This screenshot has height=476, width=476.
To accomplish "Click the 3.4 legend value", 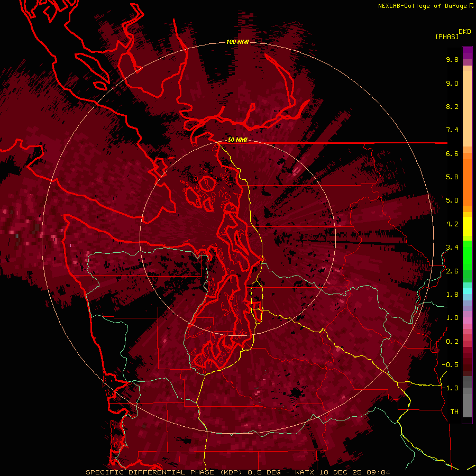I will (452, 248).
